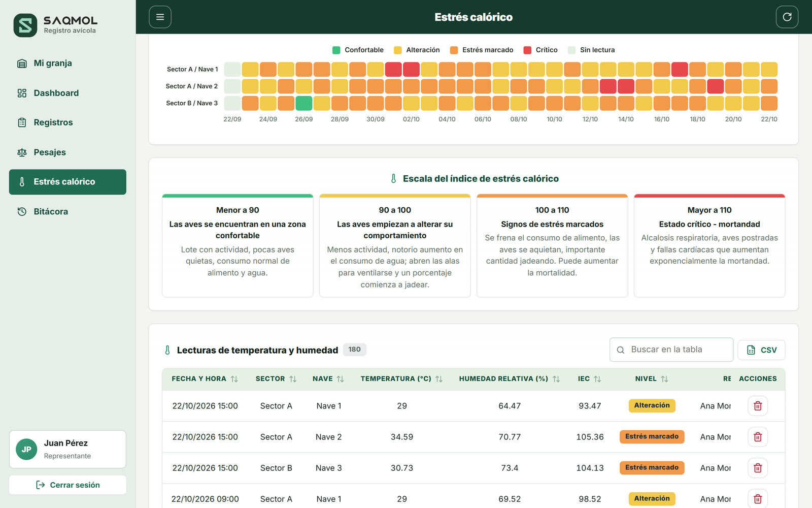Viewport: 812px width, 508px height.
Task: Click the 180 readings count badge
Action: coord(354,350)
